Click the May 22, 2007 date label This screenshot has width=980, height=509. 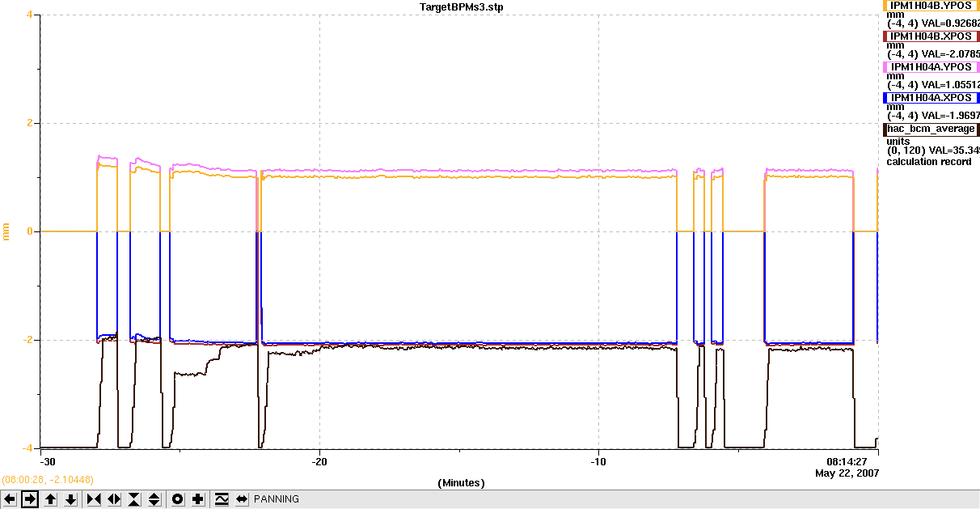tap(847, 473)
